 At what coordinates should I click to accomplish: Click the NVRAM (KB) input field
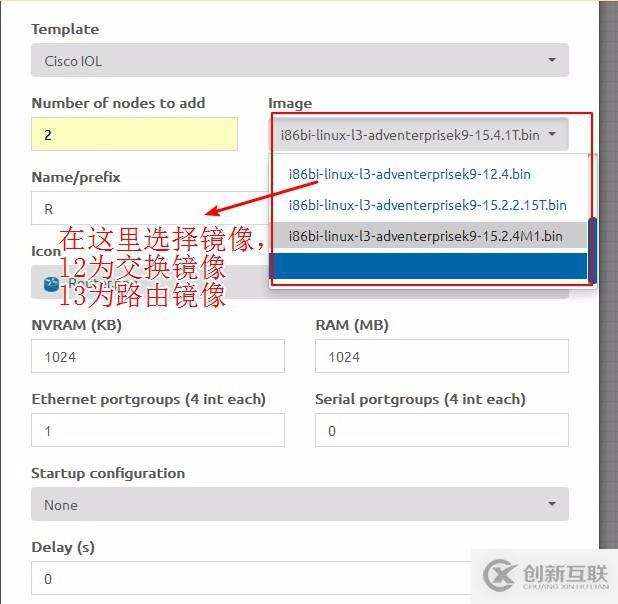(x=158, y=356)
